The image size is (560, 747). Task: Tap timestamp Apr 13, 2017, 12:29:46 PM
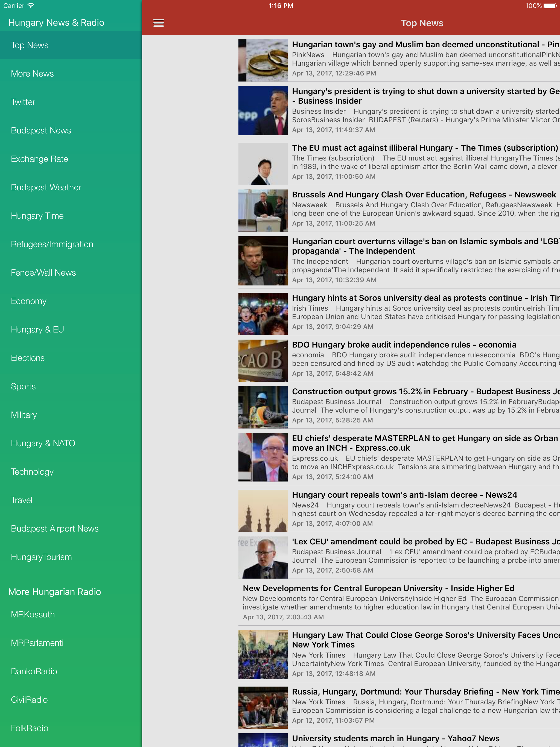coord(334,73)
